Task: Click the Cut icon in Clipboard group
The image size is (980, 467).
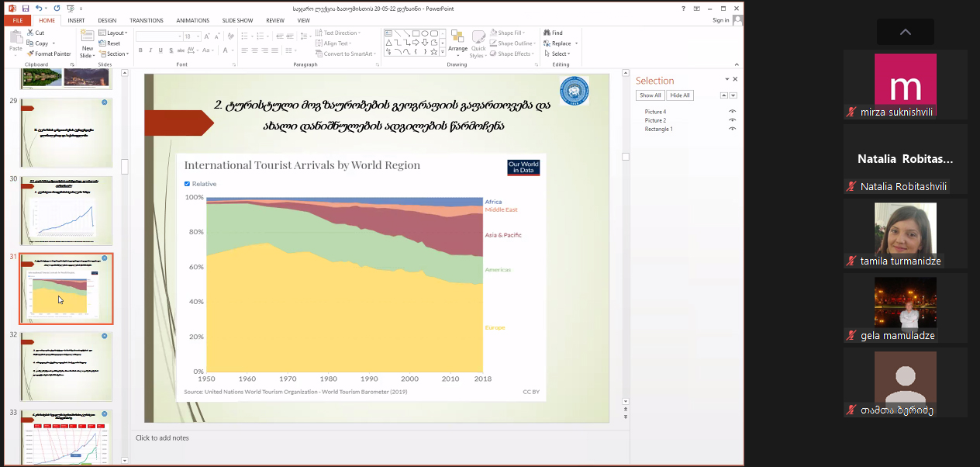Action: [35, 33]
